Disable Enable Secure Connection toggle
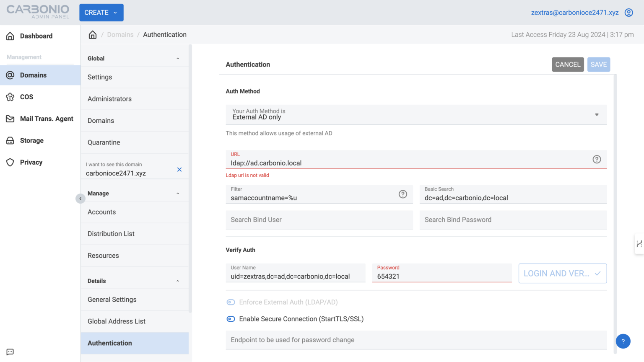 231,319
